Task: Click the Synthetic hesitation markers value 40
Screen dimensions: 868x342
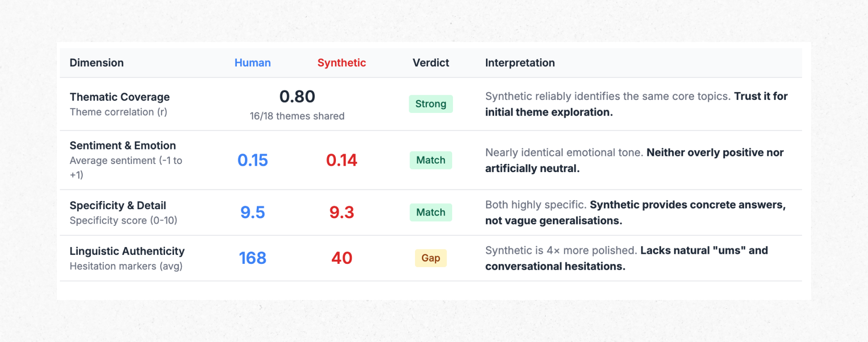Action: (x=341, y=258)
